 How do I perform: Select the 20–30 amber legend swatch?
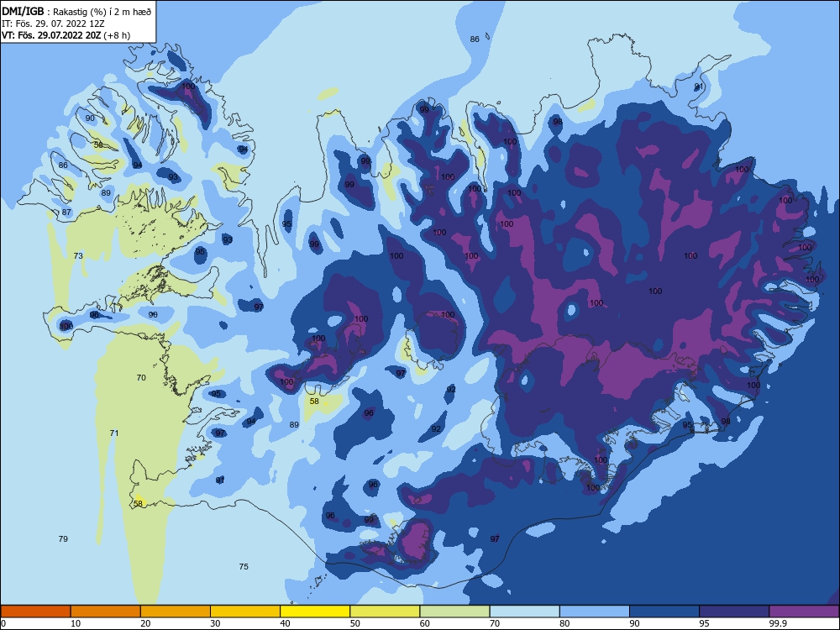pos(176,612)
